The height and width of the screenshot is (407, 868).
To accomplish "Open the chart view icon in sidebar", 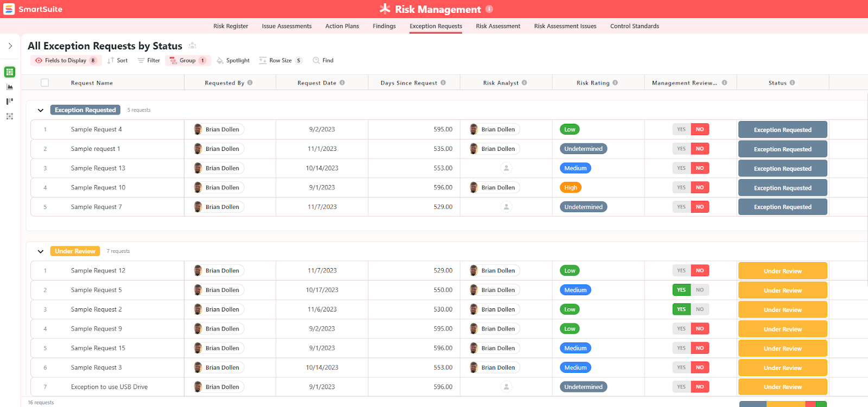I will [x=10, y=87].
